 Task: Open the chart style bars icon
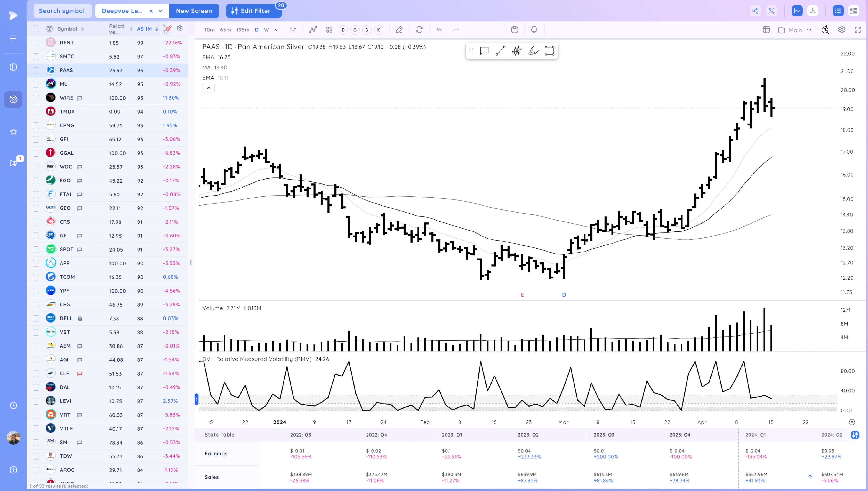coord(293,30)
